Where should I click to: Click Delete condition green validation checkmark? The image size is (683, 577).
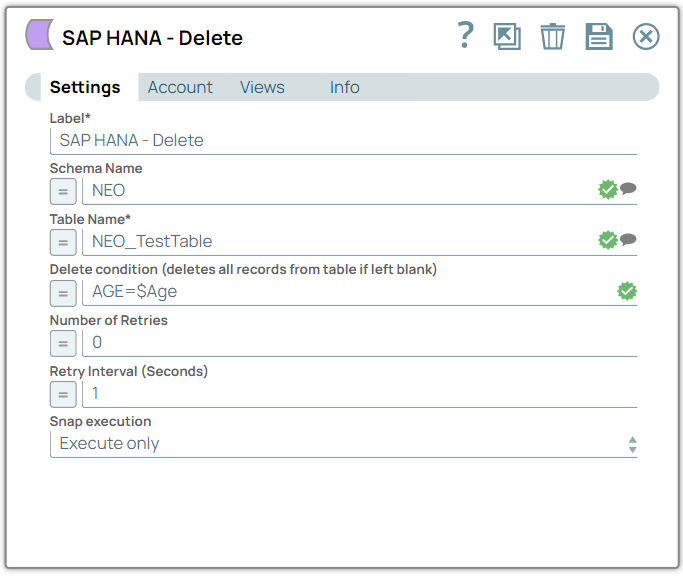627,291
